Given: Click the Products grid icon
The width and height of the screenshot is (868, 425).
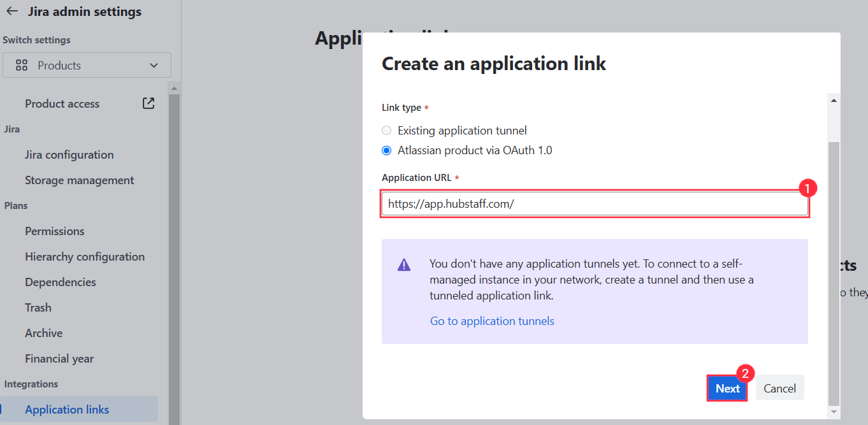Looking at the screenshot, I should point(22,65).
